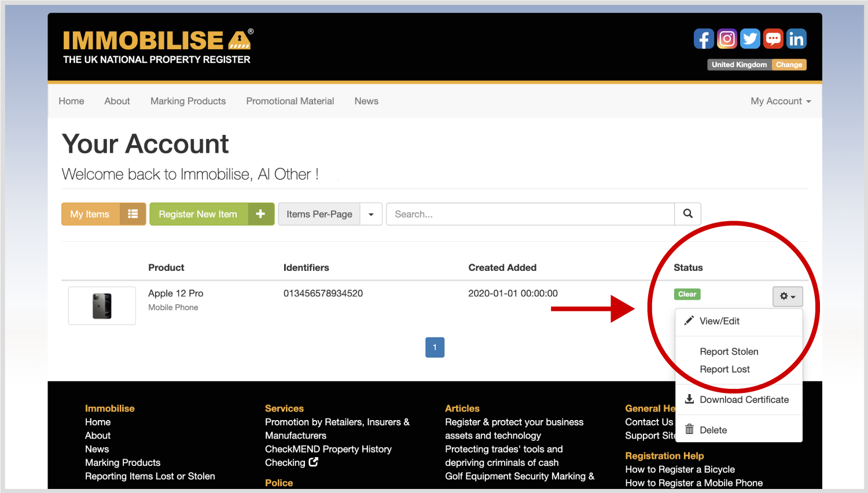Click the Immobilise logo
This screenshot has height=493, width=868.
click(x=157, y=47)
